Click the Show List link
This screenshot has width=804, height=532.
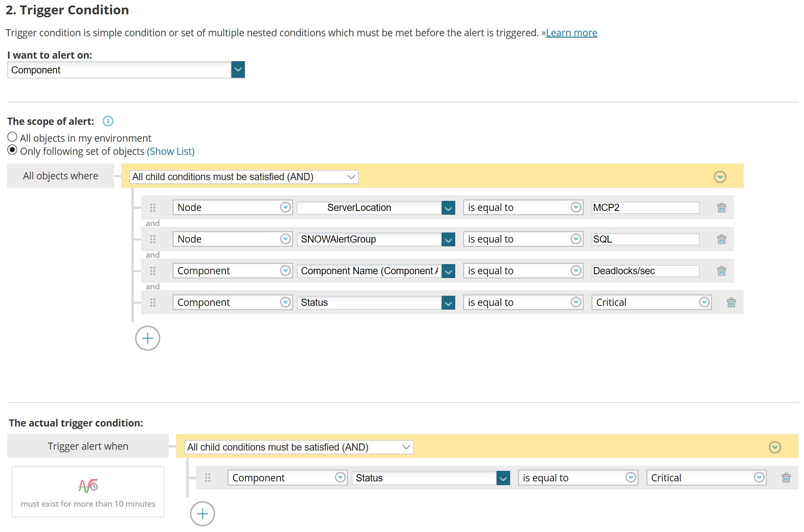coord(171,151)
